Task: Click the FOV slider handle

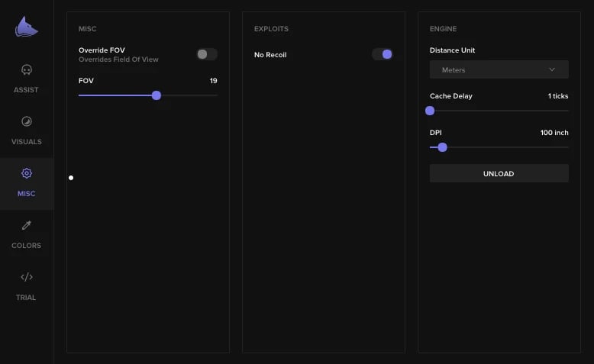Action: point(157,95)
